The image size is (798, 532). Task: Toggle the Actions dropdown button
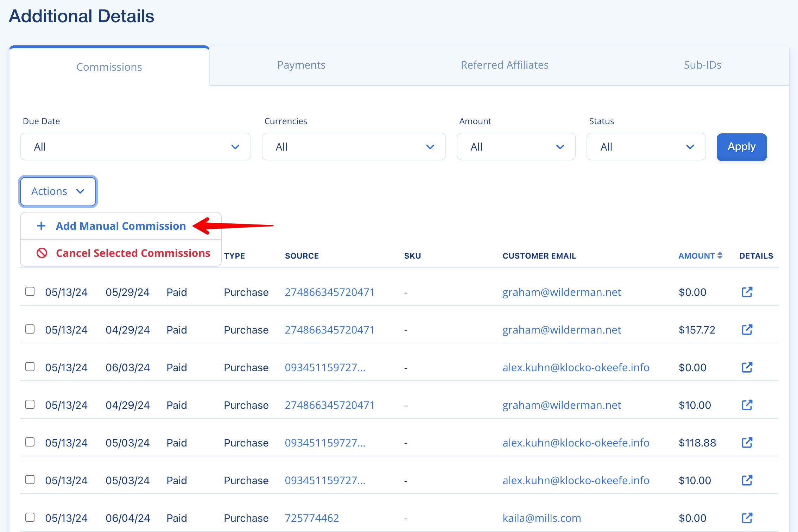(58, 191)
